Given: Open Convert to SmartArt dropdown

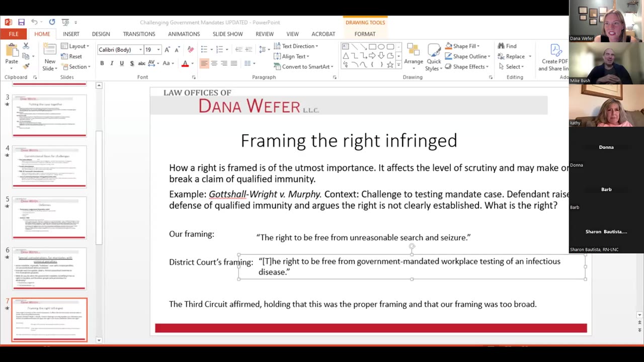Looking at the screenshot, I should [303, 67].
